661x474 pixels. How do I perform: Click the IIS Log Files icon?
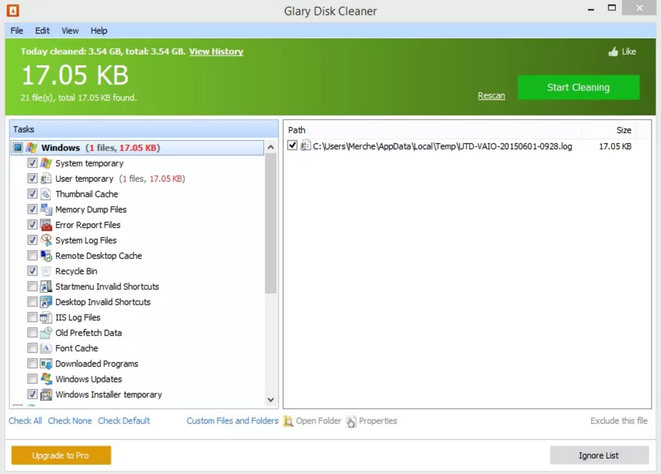[x=46, y=317]
